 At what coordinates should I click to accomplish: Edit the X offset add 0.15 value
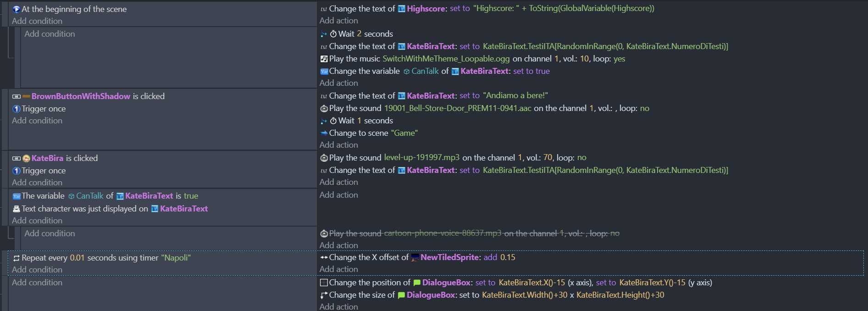(x=508, y=257)
